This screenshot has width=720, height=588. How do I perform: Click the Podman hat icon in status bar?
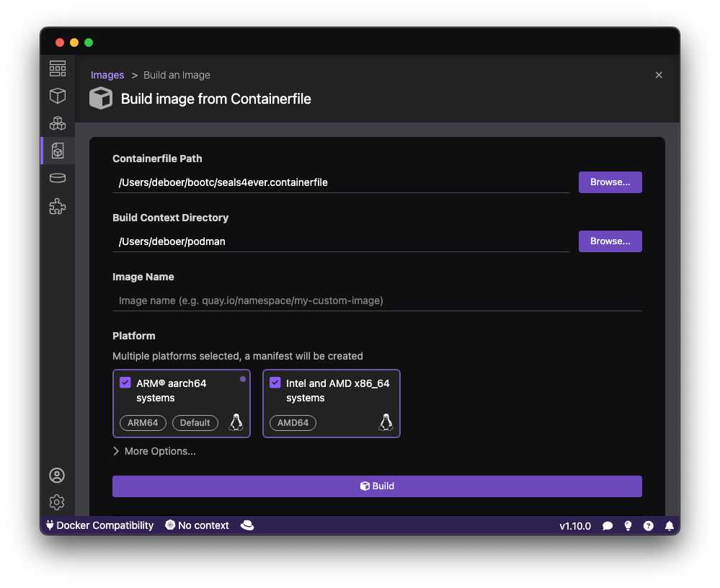(x=247, y=525)
